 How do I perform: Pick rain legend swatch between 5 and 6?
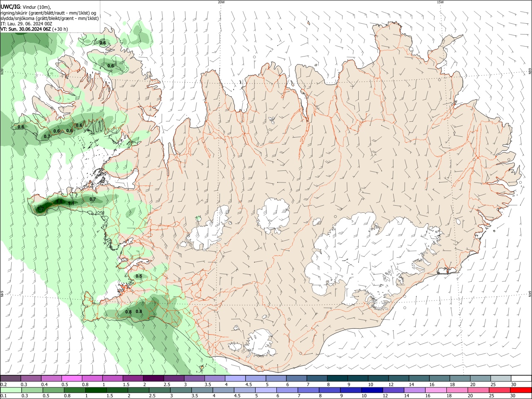[x=265, y=390]
